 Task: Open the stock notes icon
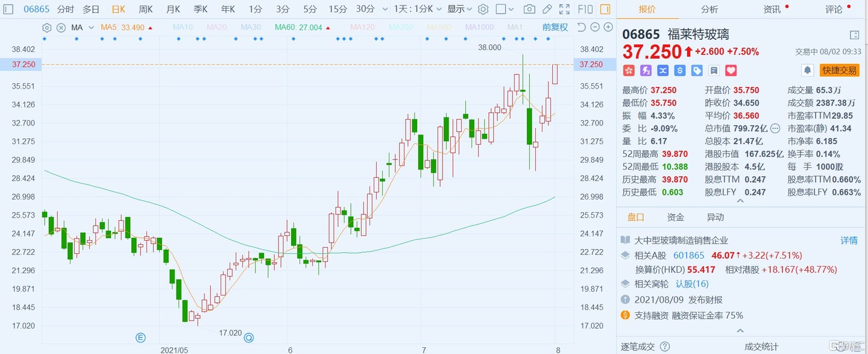(x=714, y=71)
